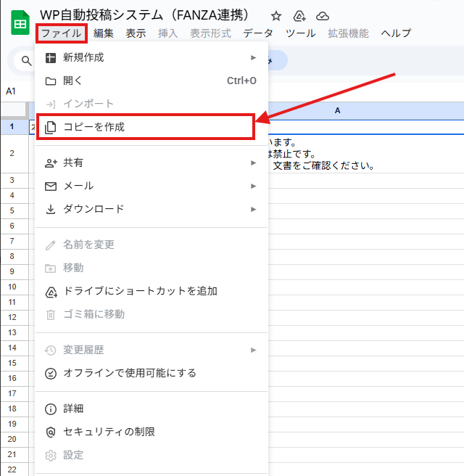
Task: Expand the 新規作成 submenu arrow
Action: point(254,57)
